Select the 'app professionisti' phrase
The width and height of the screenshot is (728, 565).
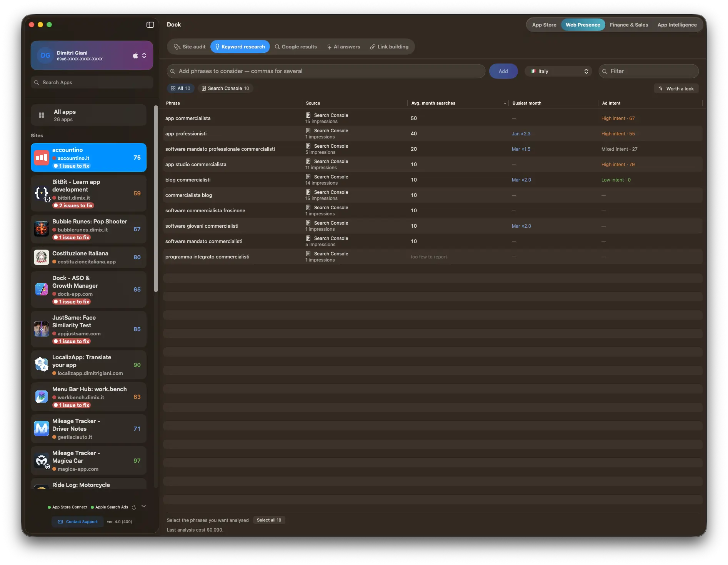tap(186, 134)
